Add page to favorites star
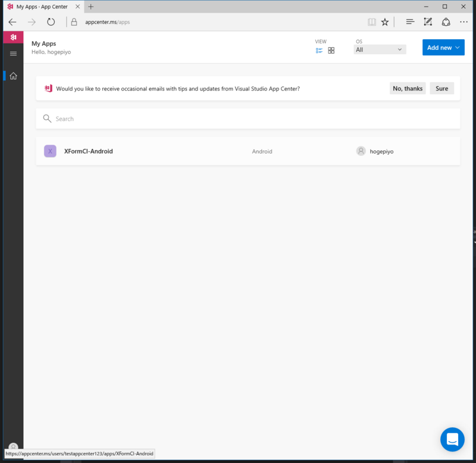476x463 pixels. pyautogui.click(x=384, y=22)
